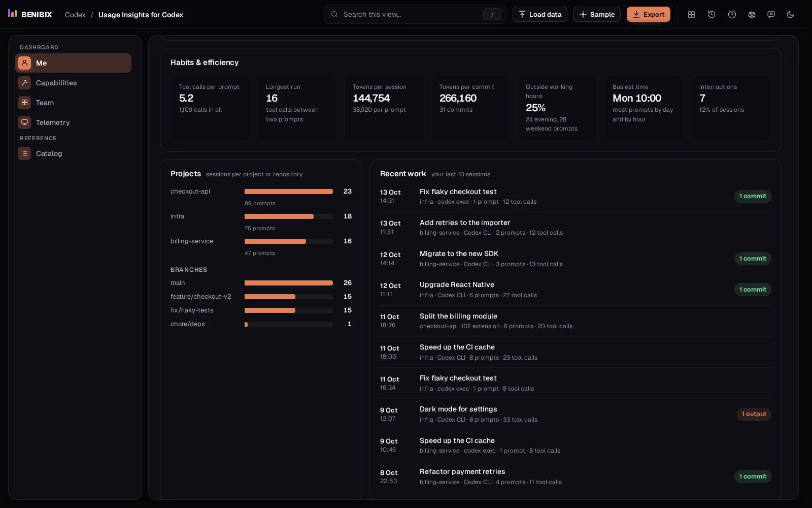The width and height of the screenshot is (812, 508).
Task: Open the Catalog reference page
Action: click(73, 153)
